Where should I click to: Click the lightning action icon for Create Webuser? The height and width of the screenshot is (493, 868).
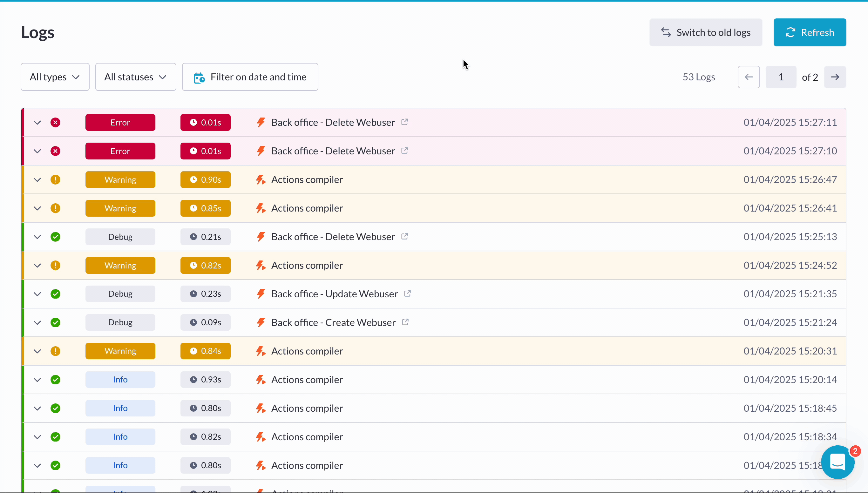pyautogui.click(x=261, y=323)
